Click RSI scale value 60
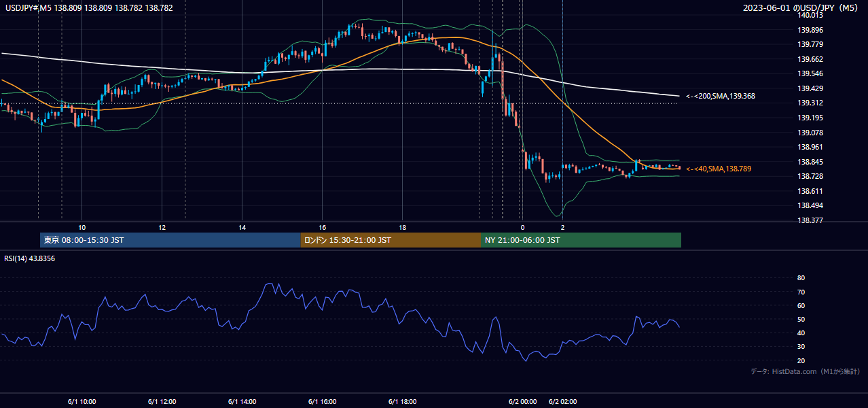 pyautogui.click(x=801, y=305)
